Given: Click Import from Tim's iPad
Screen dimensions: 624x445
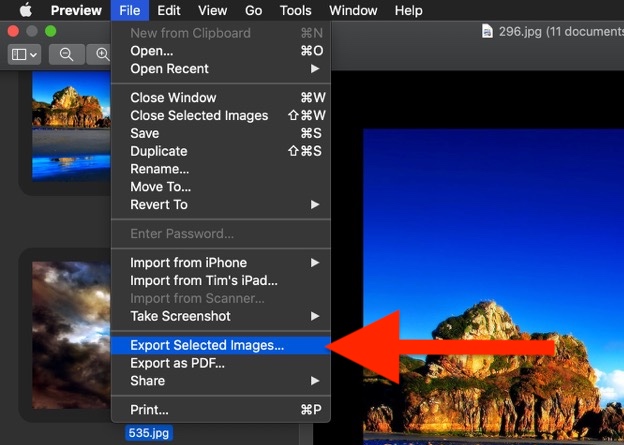Looking at the screenshot, I should 204,281.
